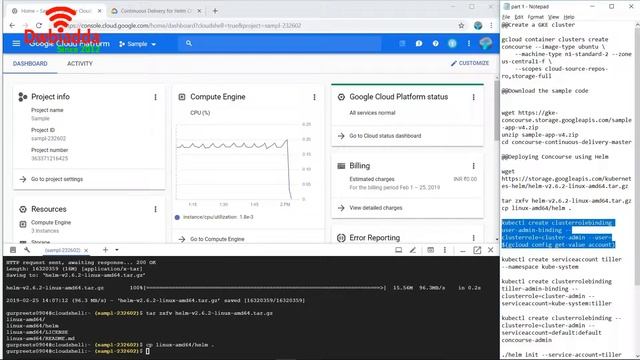Switch to the DASHBOARD tab
Image resolution: width=640 pixels, height=360 pixels.
(x=30, y=64)
